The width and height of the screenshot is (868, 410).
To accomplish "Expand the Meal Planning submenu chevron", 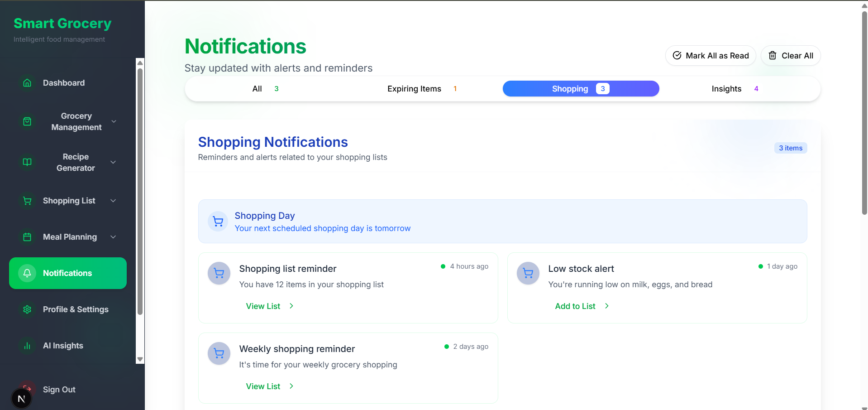I will tap(113, 237).
